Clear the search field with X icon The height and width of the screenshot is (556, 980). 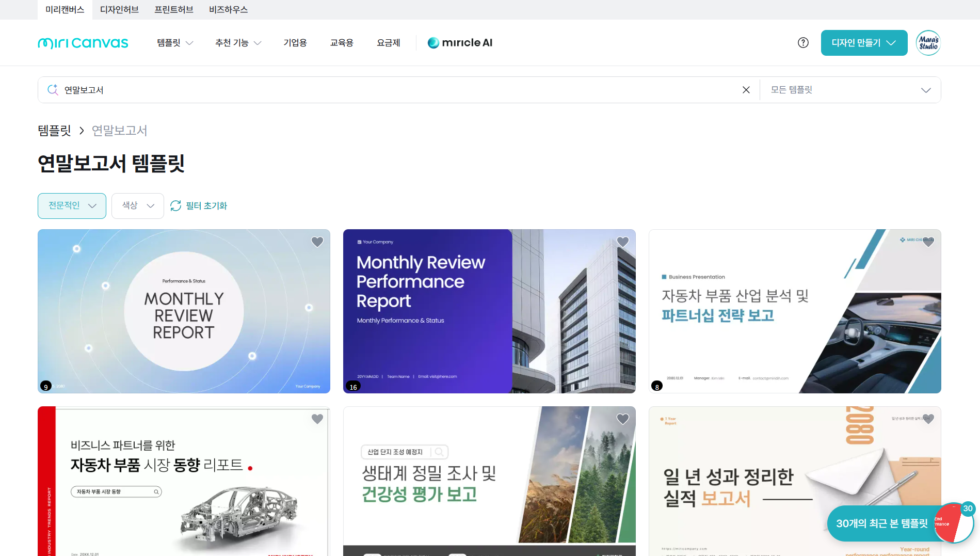746,90
